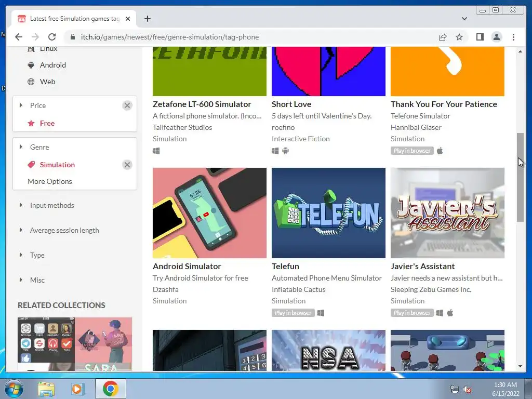Click the Telefun cover thumbnail

328,213
